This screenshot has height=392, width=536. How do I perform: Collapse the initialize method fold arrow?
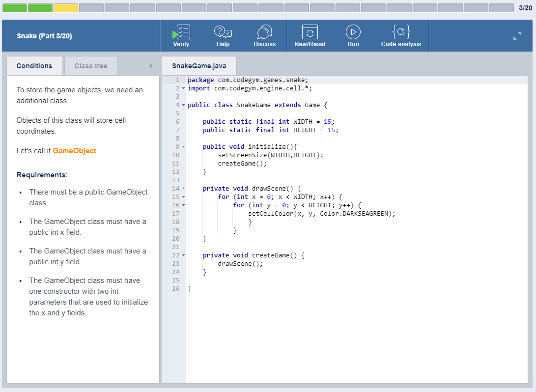click(184, 146)
